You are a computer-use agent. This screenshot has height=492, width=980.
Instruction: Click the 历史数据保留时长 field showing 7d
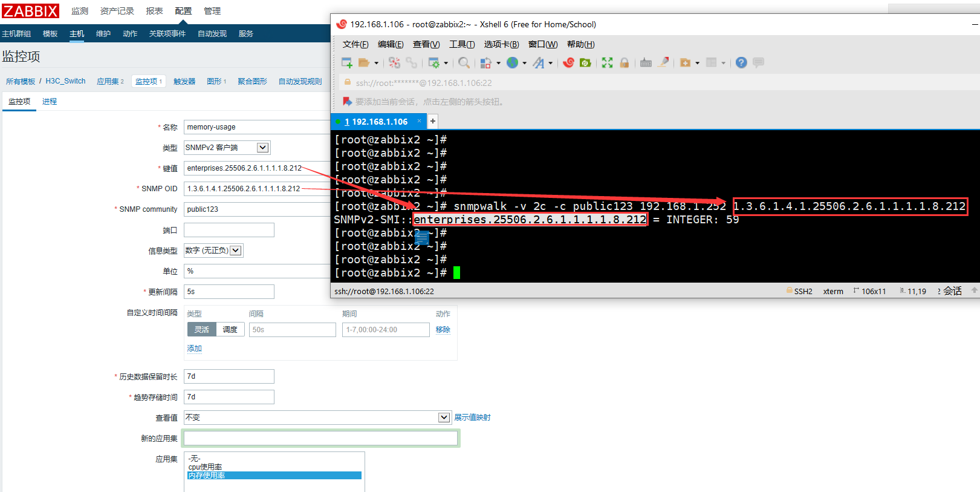pyautogui.click(x=229, y=376)
